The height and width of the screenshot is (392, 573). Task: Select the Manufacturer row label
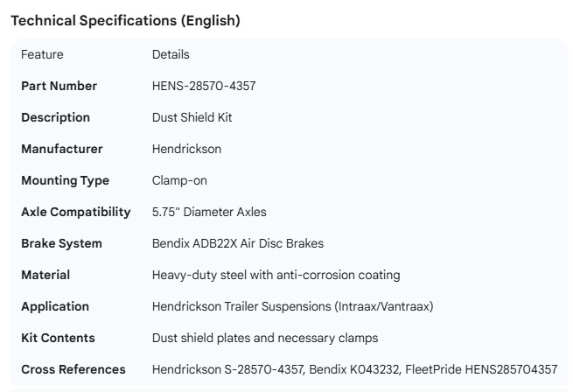[61, 149]
